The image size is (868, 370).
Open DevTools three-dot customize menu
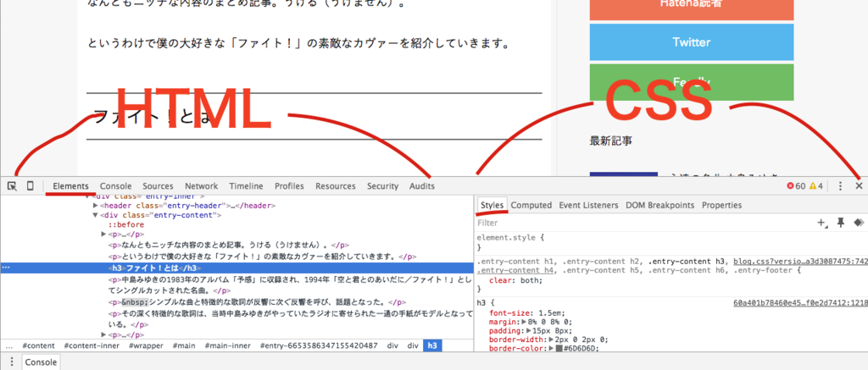pos(840,185)
